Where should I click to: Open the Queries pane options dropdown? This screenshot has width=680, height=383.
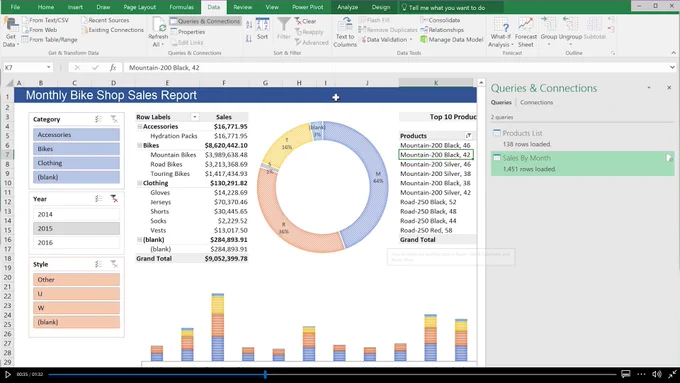(649, 88)
